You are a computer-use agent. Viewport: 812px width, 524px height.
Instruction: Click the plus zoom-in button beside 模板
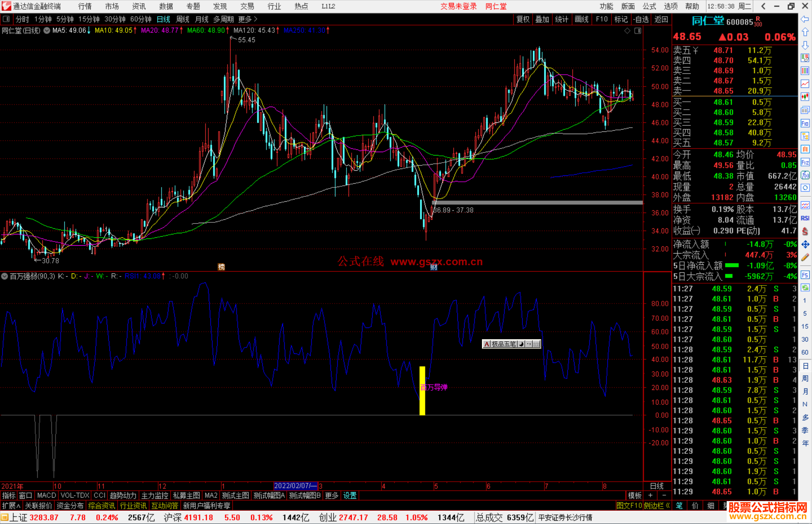coord(650,495)
